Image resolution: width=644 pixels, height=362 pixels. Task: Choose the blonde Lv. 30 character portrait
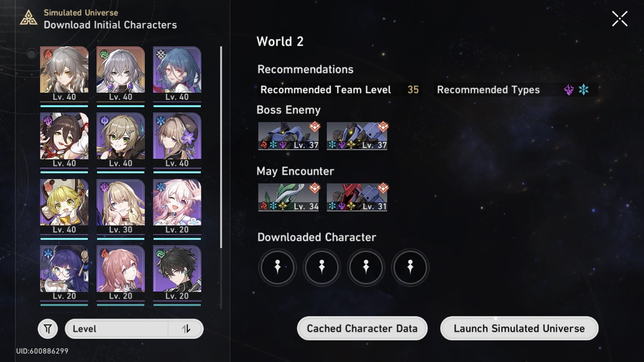pos(121,207)
